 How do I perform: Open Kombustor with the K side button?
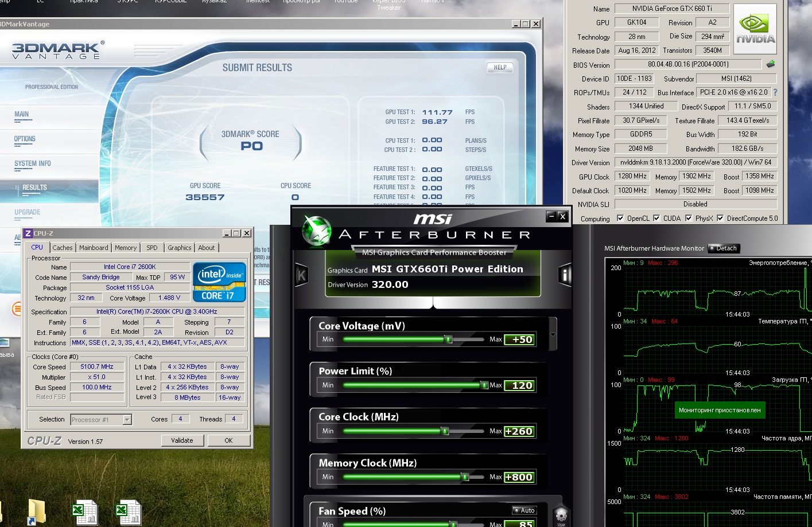(x=301, y=275)
